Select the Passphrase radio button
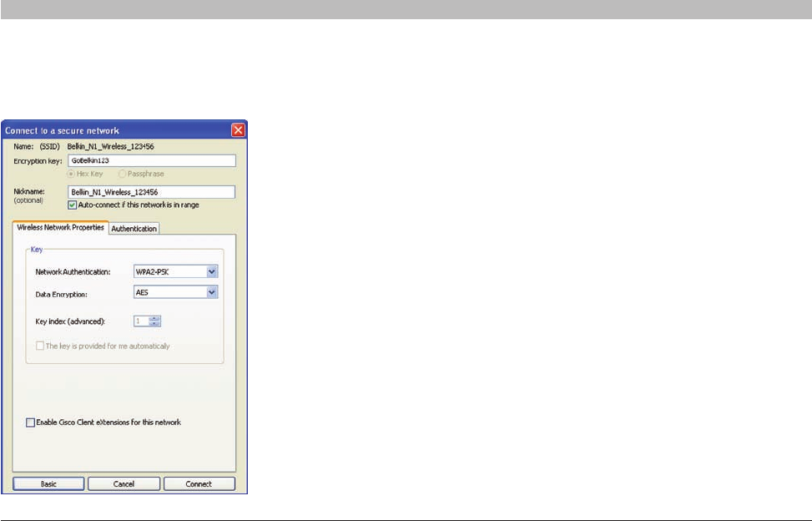 122,174
